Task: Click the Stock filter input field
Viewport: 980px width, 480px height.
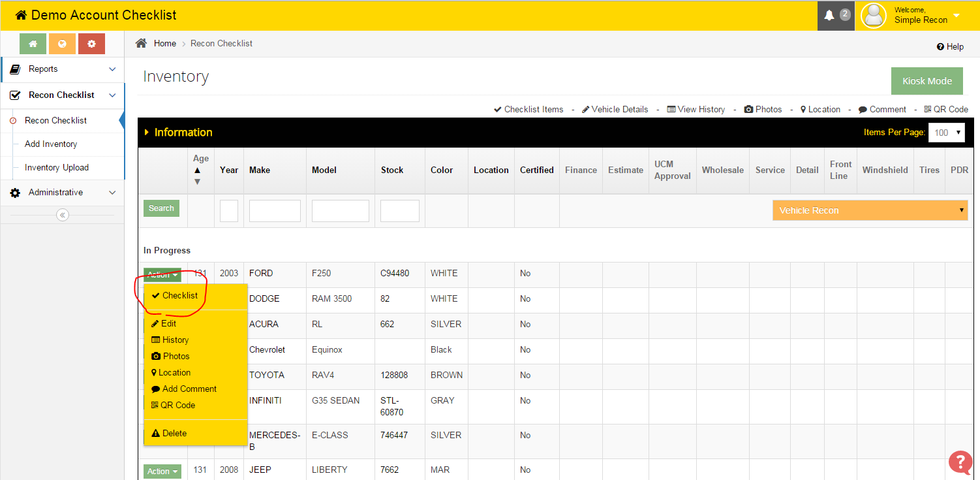Action: coord(400,211)
